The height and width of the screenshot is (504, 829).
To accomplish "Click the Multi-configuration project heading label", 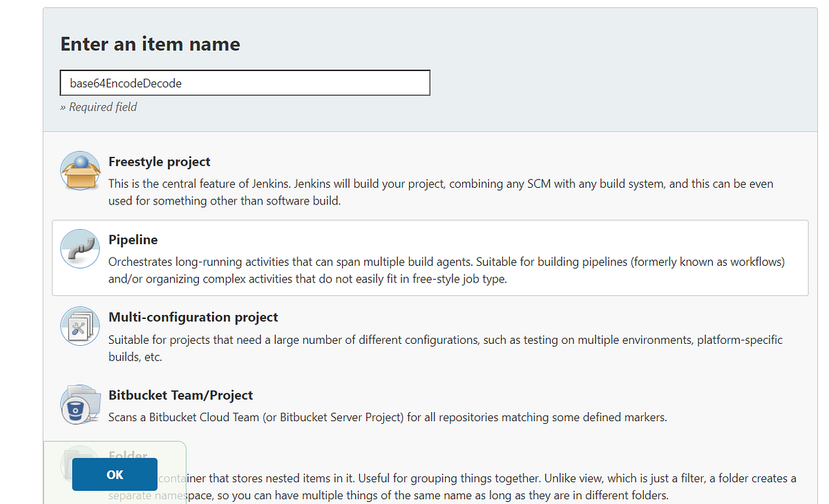I will [193, 317].
